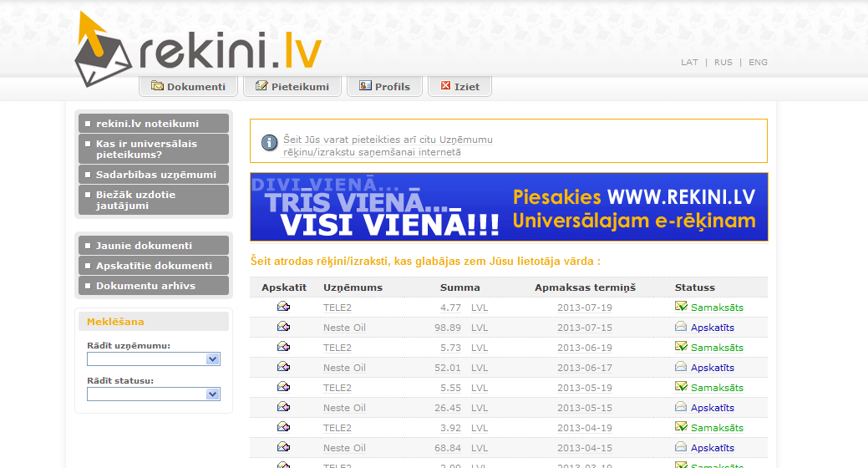
Task: Click Apskatīts status for 2013-04-15 row
Action: tap(713, 447)
